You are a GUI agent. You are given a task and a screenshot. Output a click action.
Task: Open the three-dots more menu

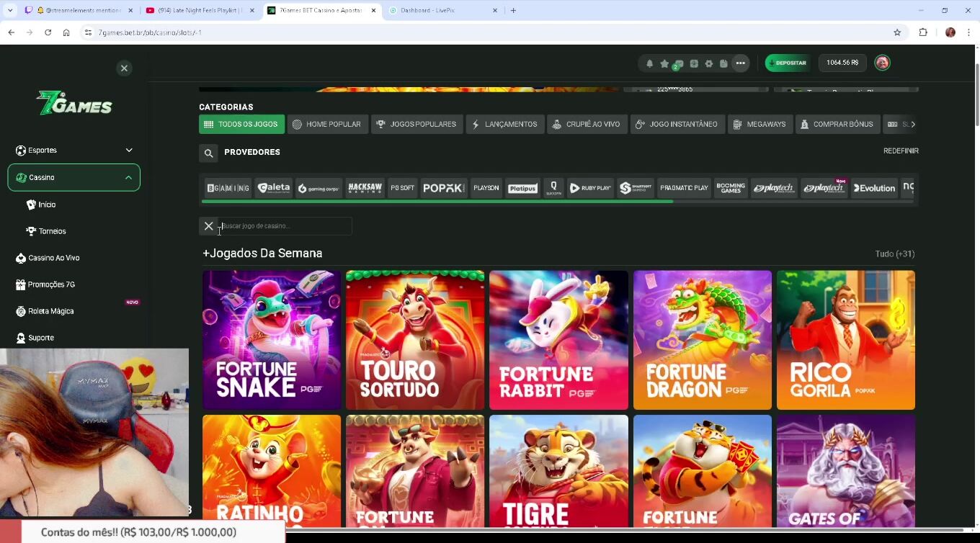point(740,63)
